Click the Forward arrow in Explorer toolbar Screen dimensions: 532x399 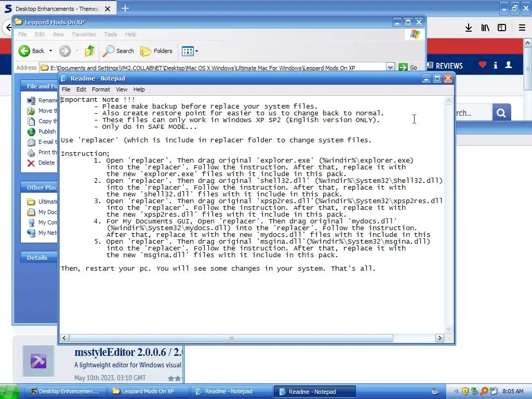click(x=65, y=51)
